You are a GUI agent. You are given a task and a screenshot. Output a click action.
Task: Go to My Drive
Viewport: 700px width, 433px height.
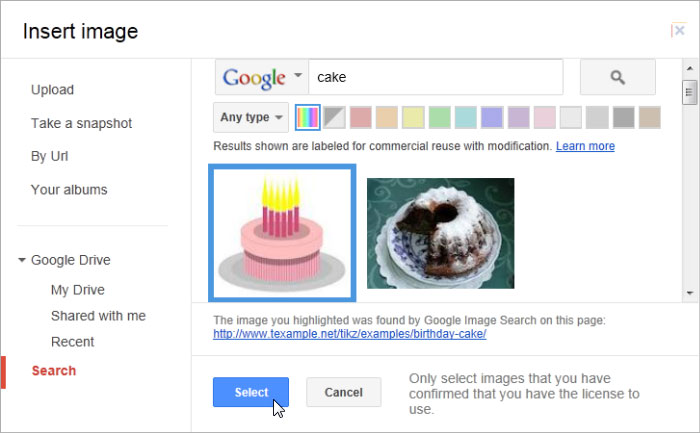pyautogui.click(x=78, y=290)
